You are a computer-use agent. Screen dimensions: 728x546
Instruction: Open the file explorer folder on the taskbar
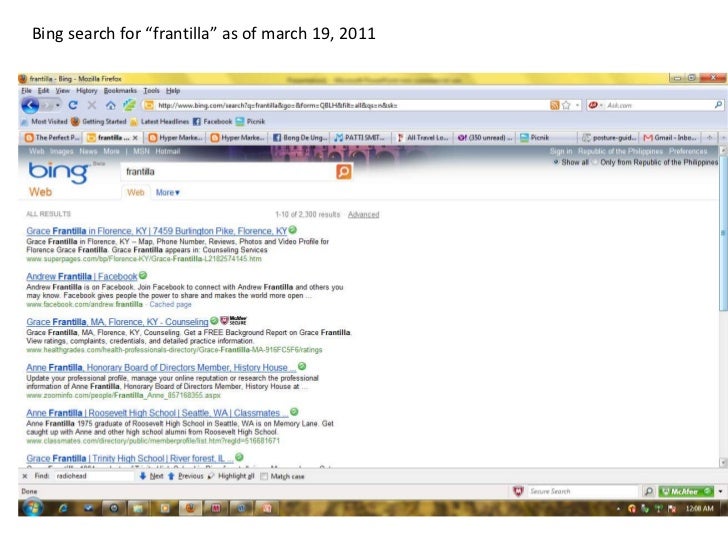138,508
